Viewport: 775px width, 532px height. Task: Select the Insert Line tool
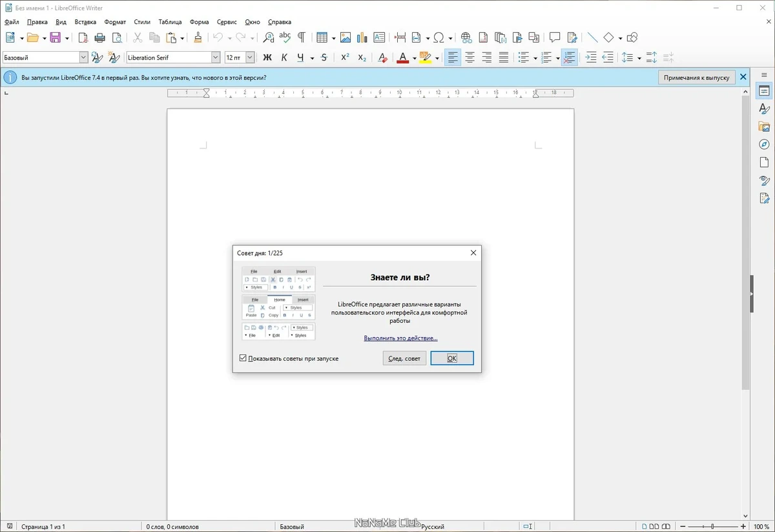[x=592, y=37]
